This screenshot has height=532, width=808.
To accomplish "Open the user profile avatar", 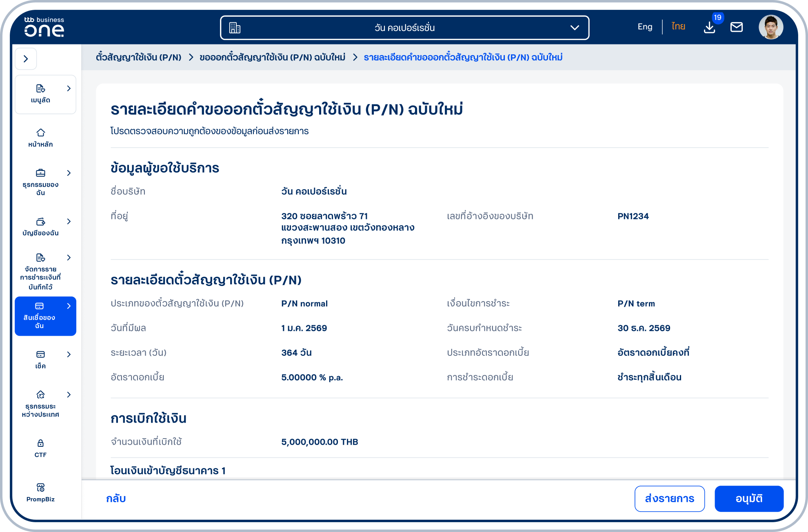I will coord(771,27).
